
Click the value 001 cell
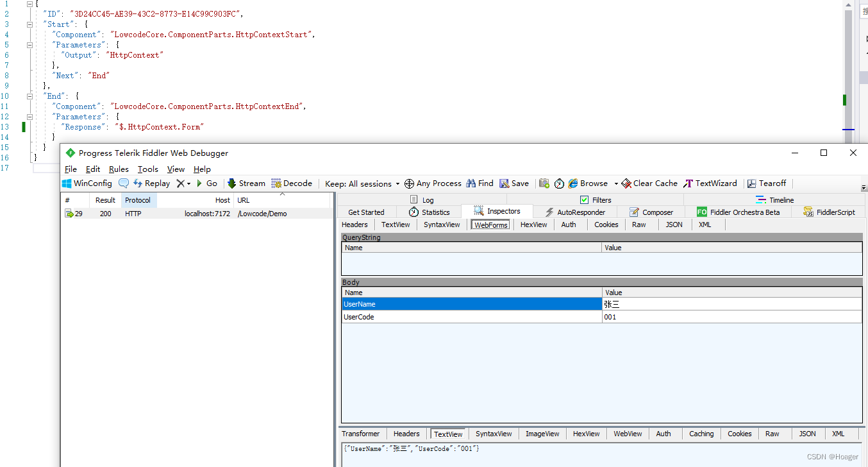coord(731,317)
